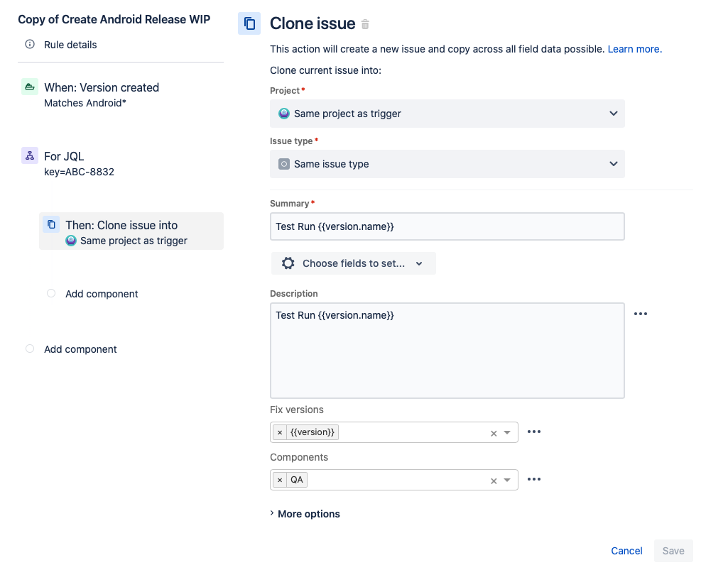Image resolution: width=728 pixels, height=587 pixels.
Task: Expand the More options section
Action: pyautogui.click(x=305, y=513)
